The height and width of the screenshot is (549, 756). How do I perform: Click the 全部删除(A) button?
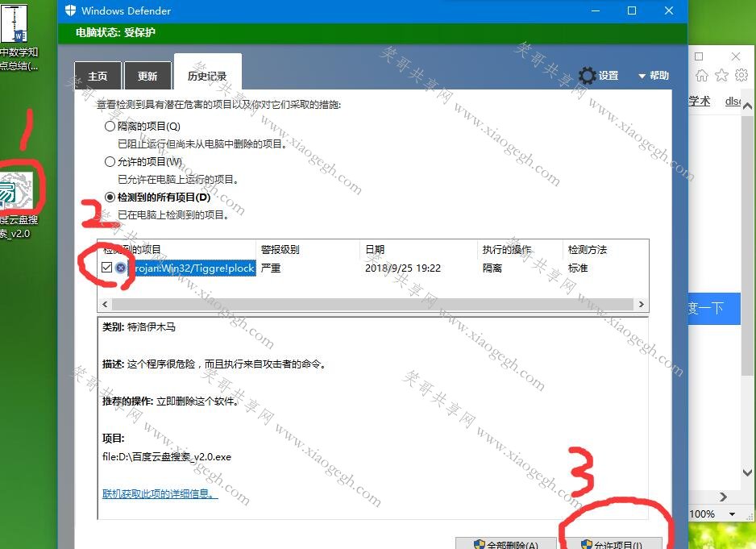(506, 544)
